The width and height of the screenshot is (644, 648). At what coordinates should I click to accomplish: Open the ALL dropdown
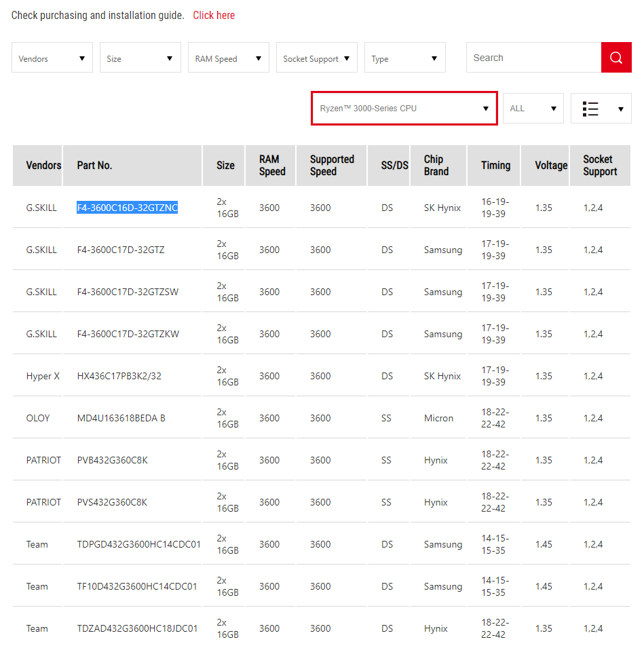pos(533,109)
